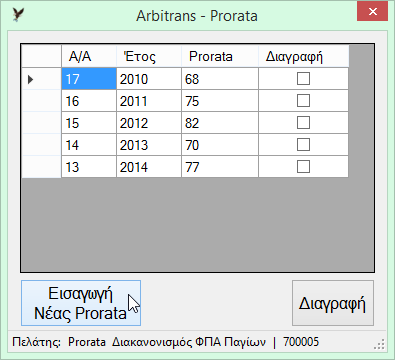Tick the Διαγραφή checkbox for year 2013
The image size is (395, 360).
(303, 145)
